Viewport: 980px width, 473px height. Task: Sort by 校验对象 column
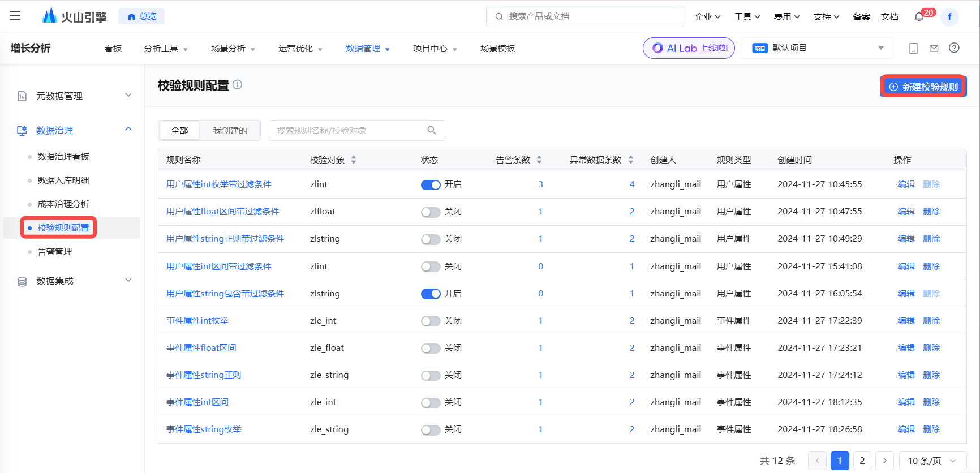point(354,160)
